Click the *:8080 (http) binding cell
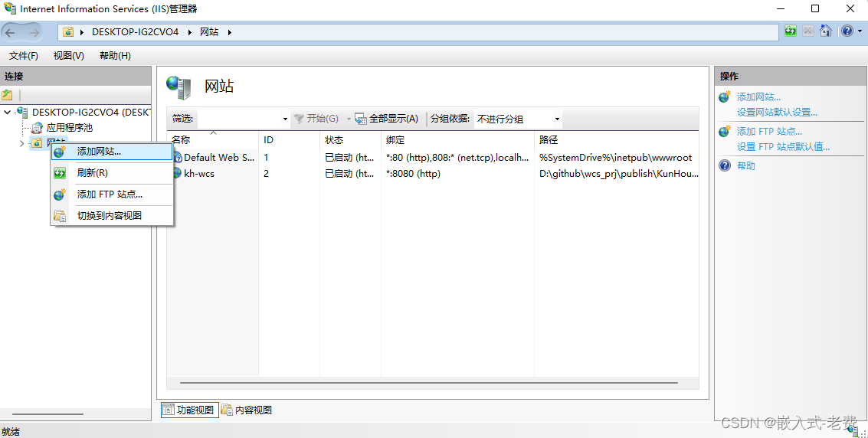 pyautogui.click(x=413, y=174)
